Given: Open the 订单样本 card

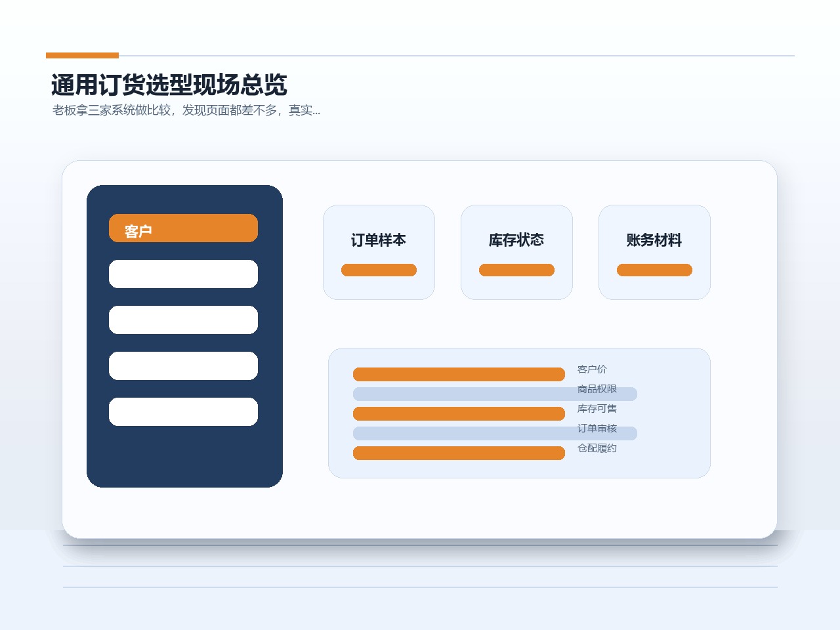Looking at the screenshot, I should click(379, 252).
